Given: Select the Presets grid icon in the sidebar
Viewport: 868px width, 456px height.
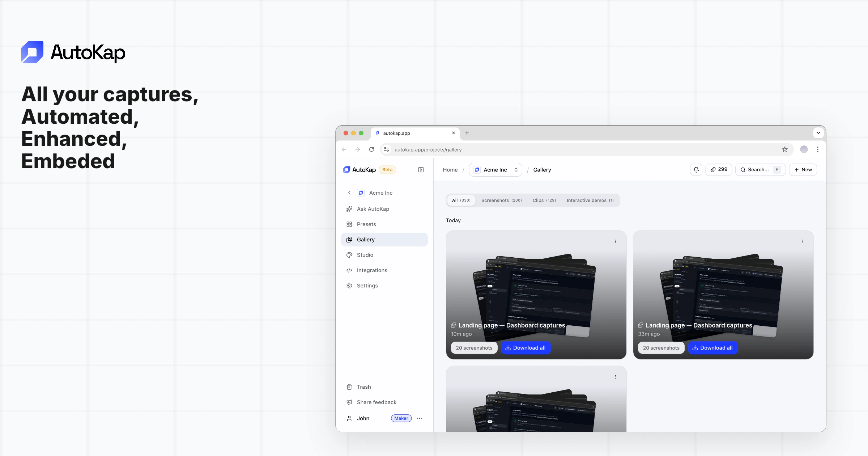Looking at the screenshot, I should [349, 224].
